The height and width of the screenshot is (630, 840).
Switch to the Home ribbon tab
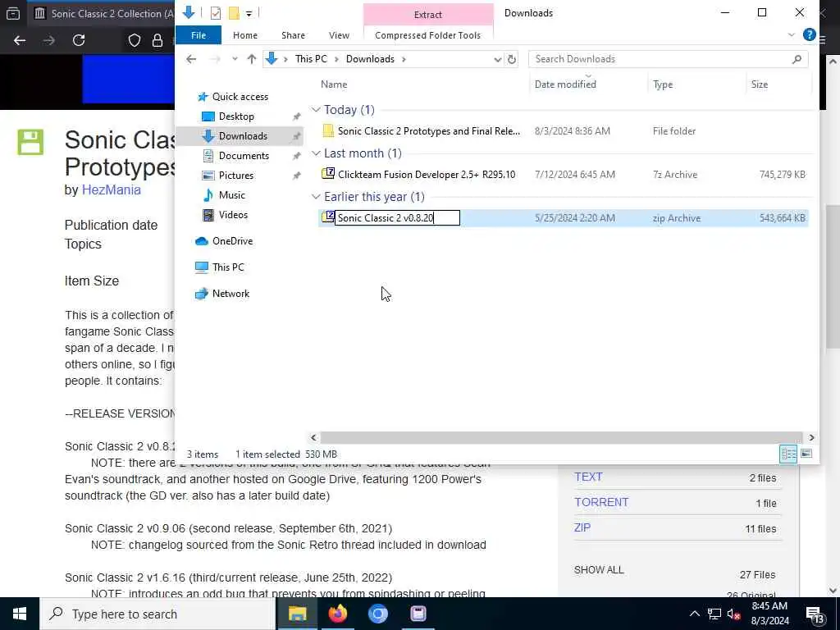point(244,35)
